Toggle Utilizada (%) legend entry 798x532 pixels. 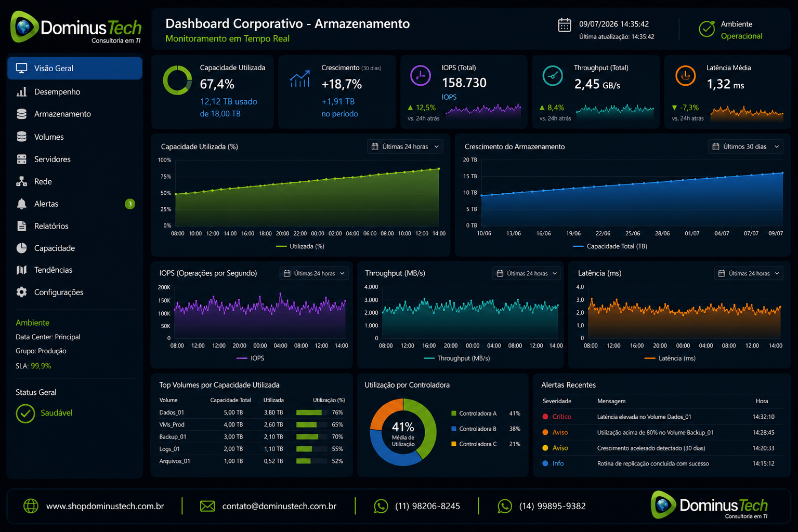[300, 246]
